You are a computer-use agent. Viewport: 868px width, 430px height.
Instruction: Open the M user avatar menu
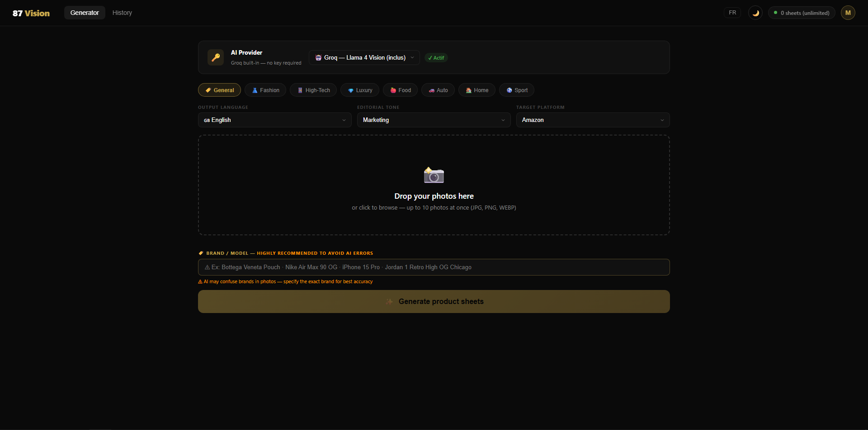848,13
